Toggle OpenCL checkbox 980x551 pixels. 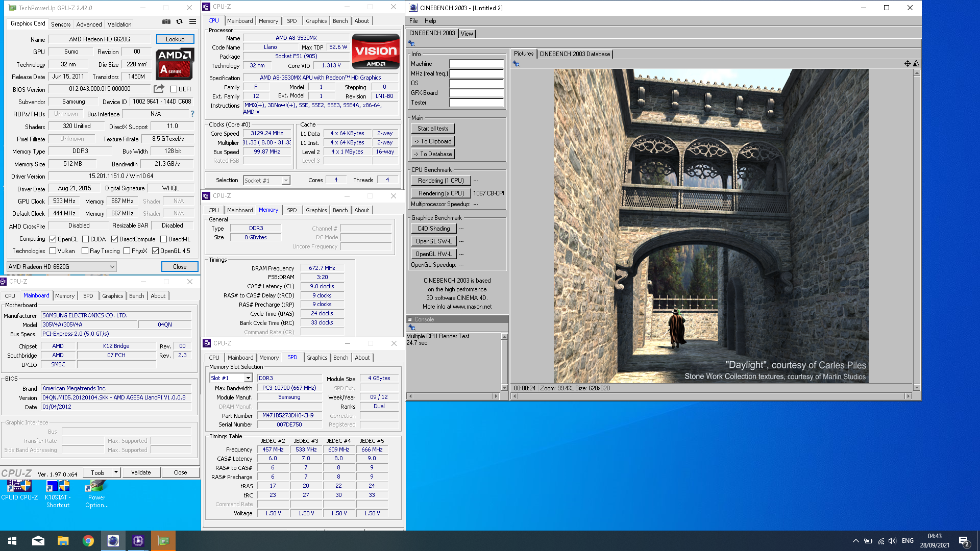point(53,239)
